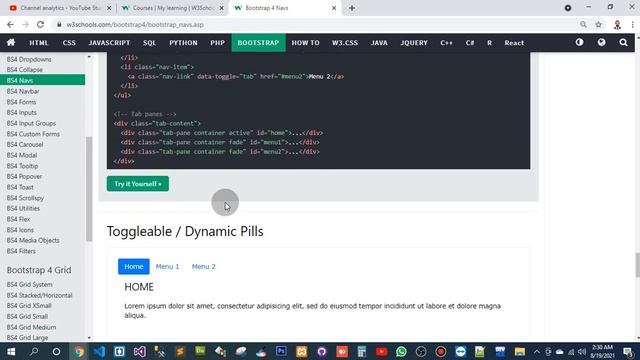
Task: Switch to Channel analytics YouTube Studio tab
Action: click(60, 8)
